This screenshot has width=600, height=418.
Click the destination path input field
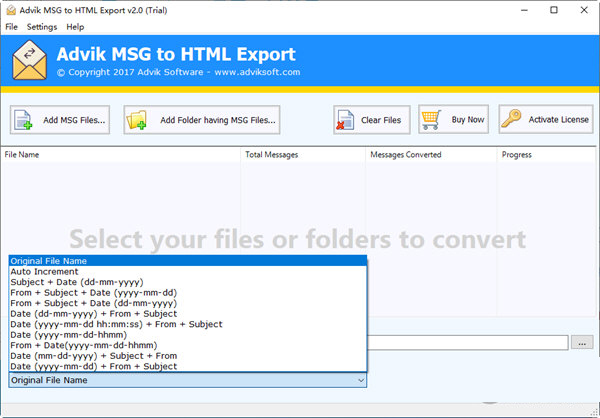point(468,343)
